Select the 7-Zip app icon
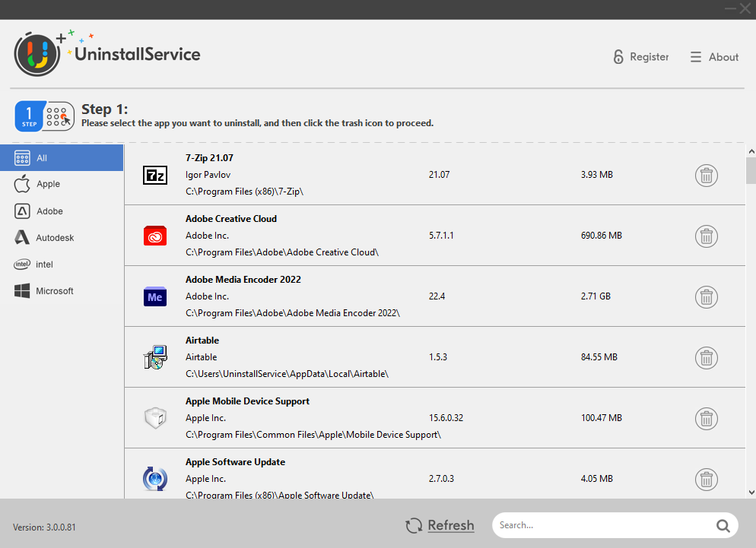The width and height of the screenshot is (756, 548). click(x=155, y=175)
